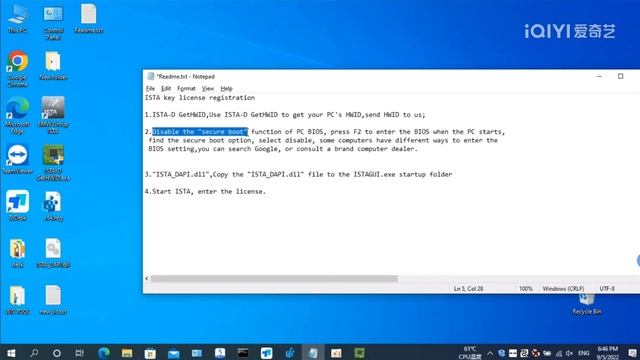Click the "4.Start ISTA, enter the license." line
Image resolution: width=640 pixels, height=360 pixels.
pos(205,191)
